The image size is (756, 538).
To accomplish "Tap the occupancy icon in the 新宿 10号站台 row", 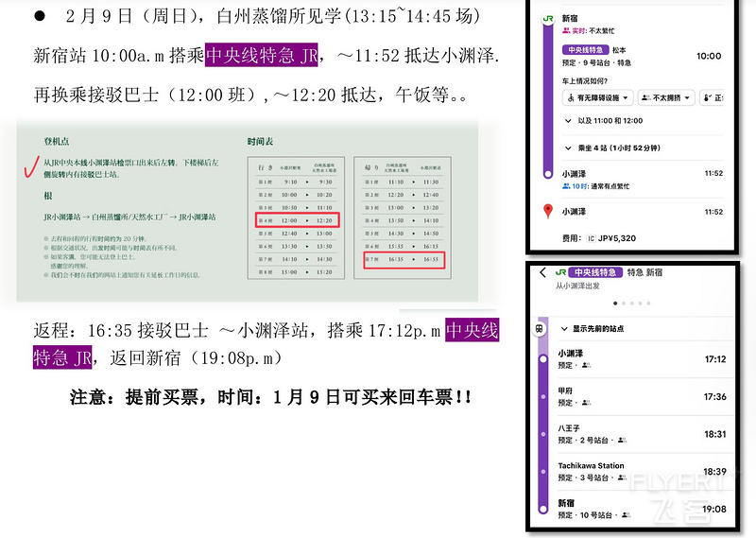I will tap(626, 515).
